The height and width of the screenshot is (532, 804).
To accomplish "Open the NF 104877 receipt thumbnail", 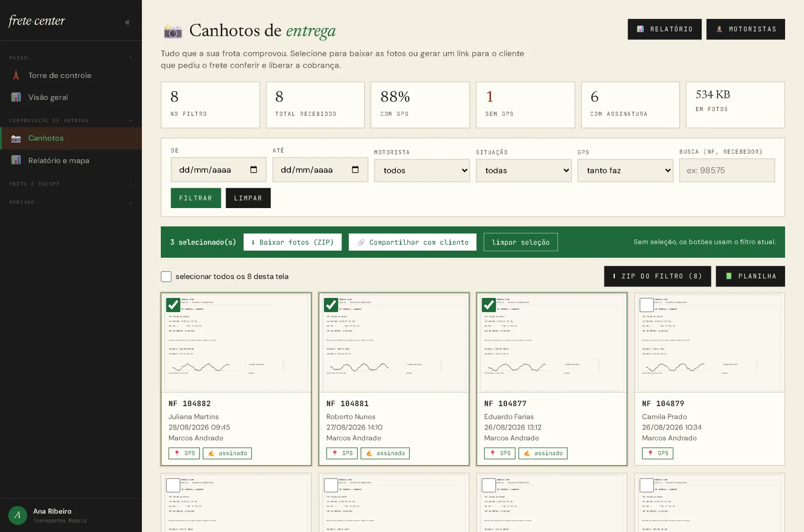I will (552, 343).
